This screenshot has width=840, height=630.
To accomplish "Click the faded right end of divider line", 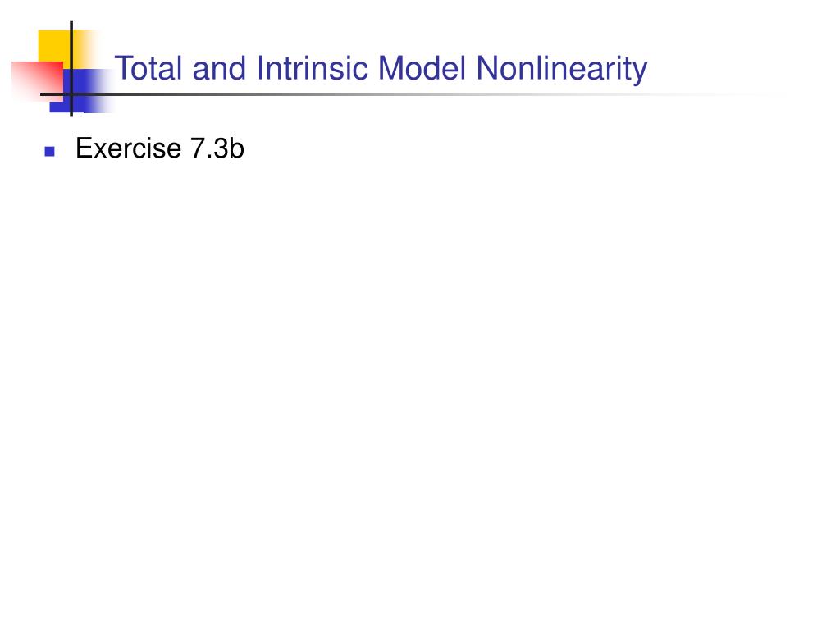I will click(739, 95).
